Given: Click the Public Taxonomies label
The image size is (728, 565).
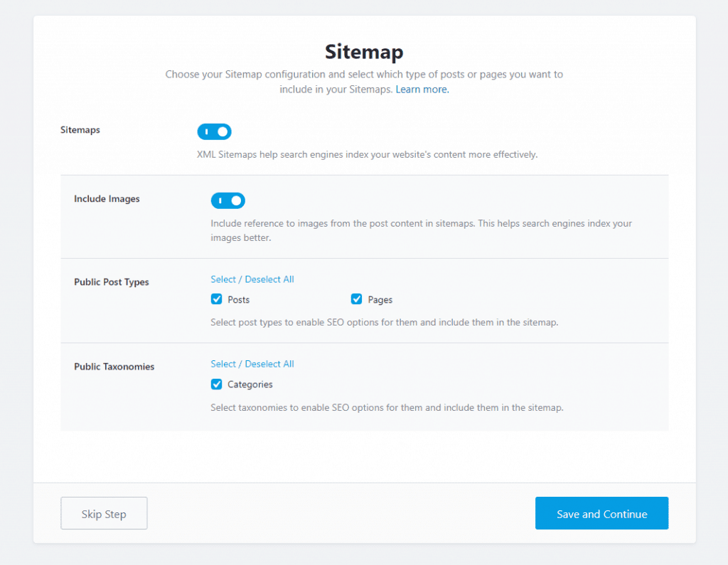Looking at the screenshot, I should [114, 367].
